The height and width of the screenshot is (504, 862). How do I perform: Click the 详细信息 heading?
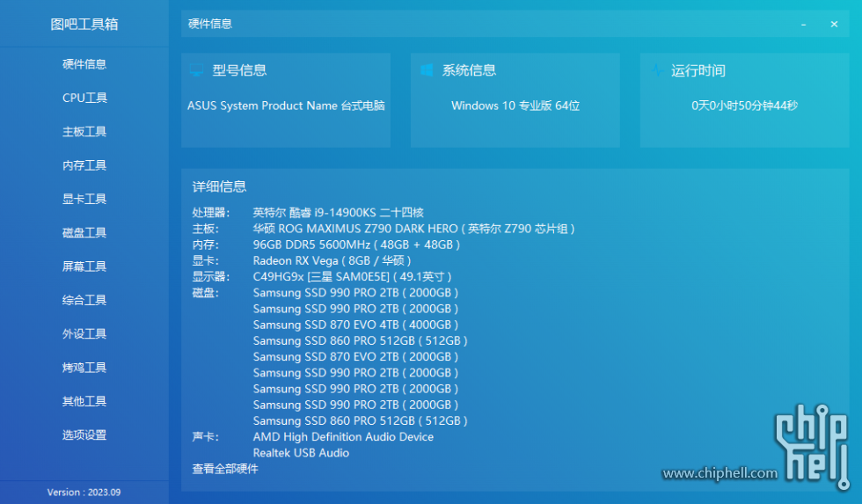[x=219, y=186]
